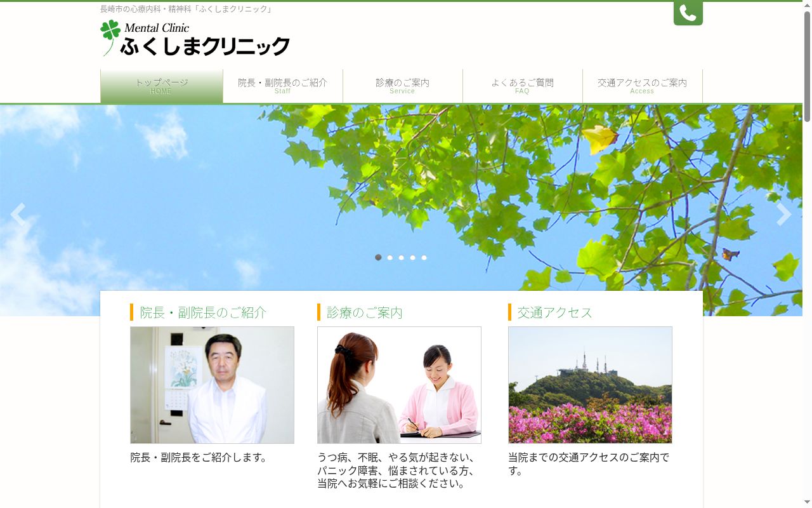Advance slideshow with right arrow
Image resolution: width=812 pixels, height=508 pixels.
784,215
